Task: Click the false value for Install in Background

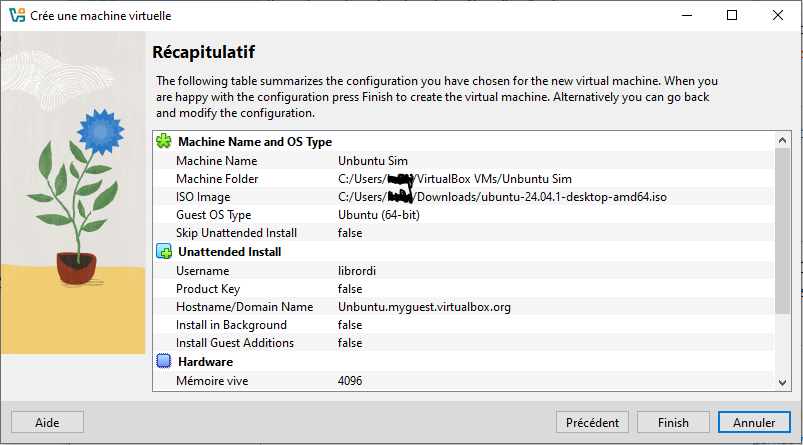Action: point(350,325)
